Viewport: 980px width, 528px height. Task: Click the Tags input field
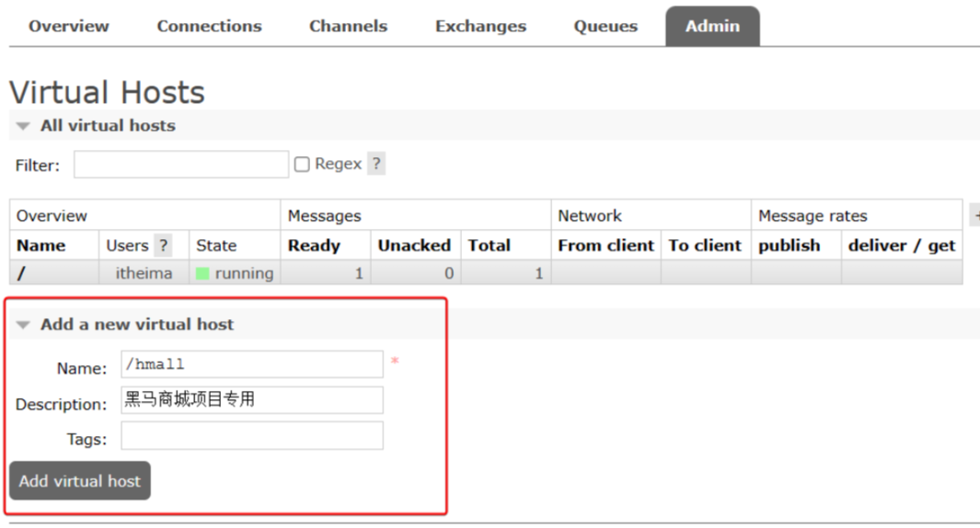[251, 436]
